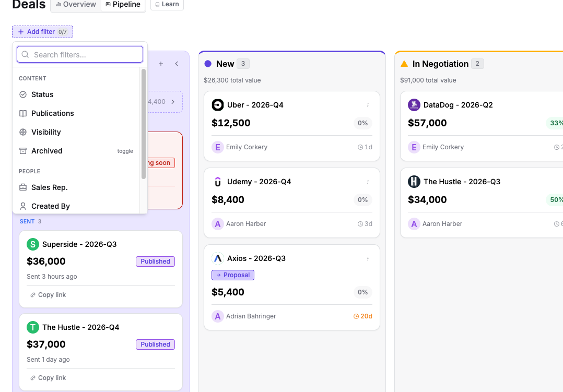Click the Published badge on The Hustle 2026-Q4 card
The image size is (563, 392).
[155, 345]
